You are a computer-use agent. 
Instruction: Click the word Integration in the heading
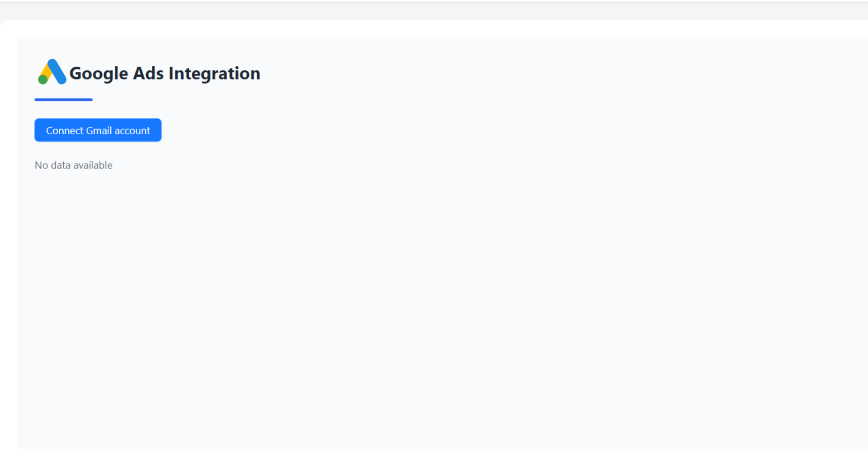[214, 73]
